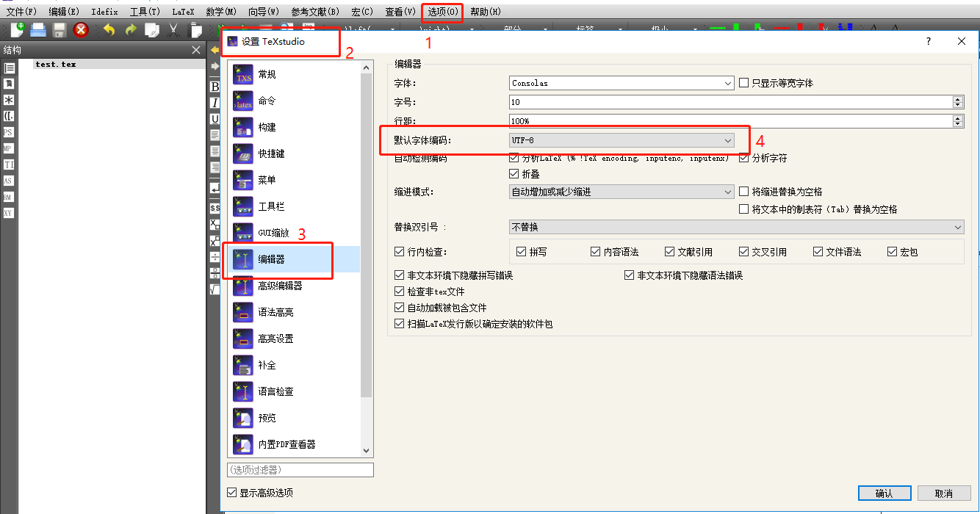Viewport: 980px width, 514px height.
Task: Open 默认字体编码 UTF-8 dropdown
Action: point(621,140)
